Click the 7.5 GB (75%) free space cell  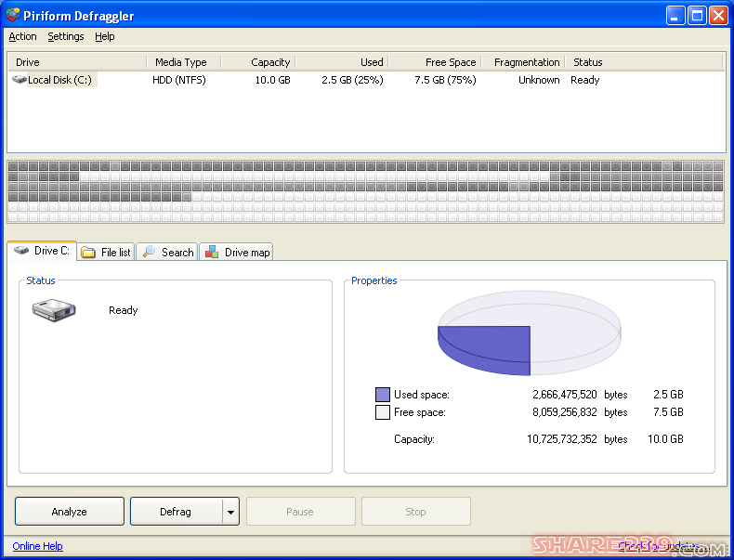pos(445,80)
